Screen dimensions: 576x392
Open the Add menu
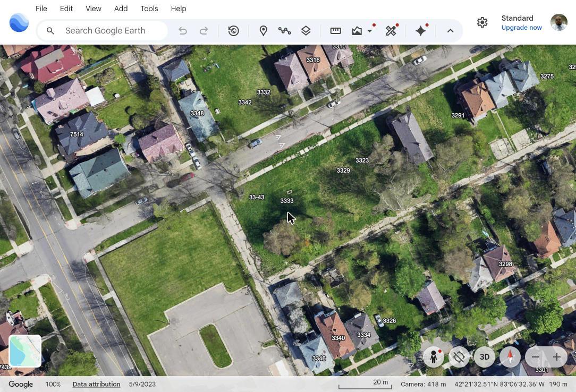point(121,8)
